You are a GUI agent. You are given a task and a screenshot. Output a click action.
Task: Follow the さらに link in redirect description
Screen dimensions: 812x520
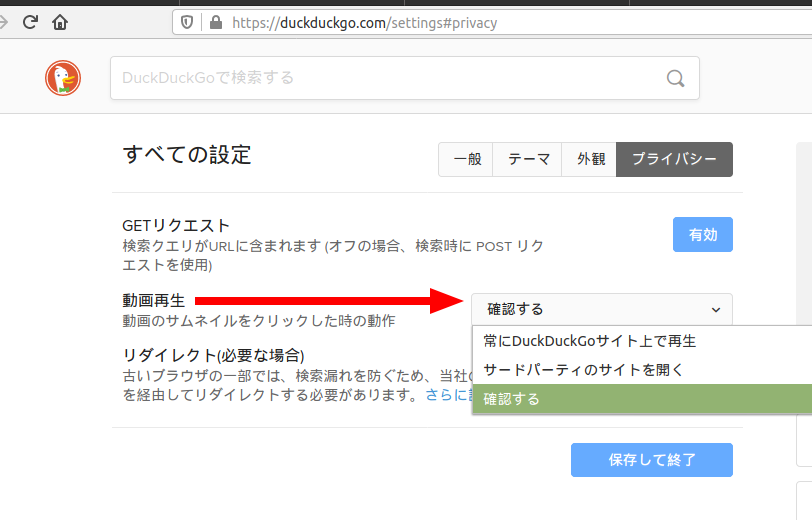(448, 395)
